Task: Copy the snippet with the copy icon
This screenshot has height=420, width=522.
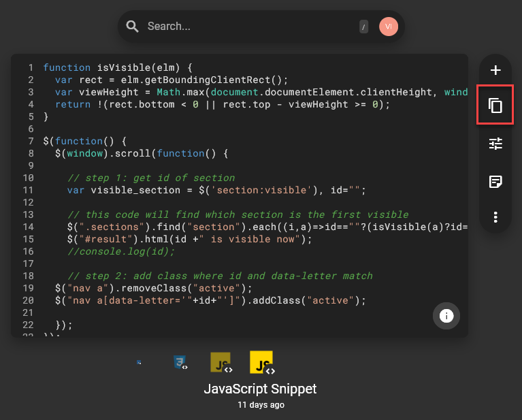Action: (x=495, y=106)
